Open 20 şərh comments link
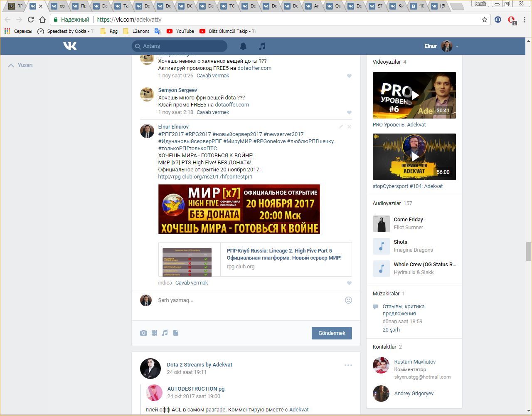The image size is (532, 416). coord(391,329)
